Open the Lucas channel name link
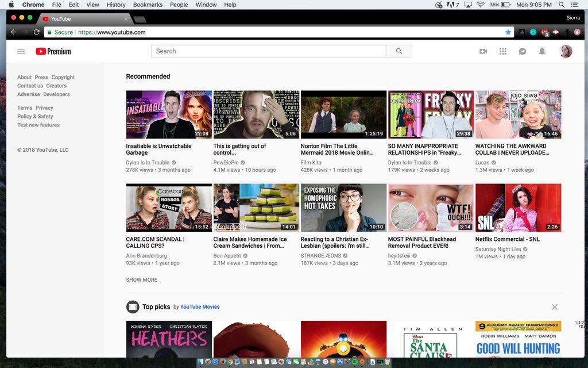 coord(482,163)
